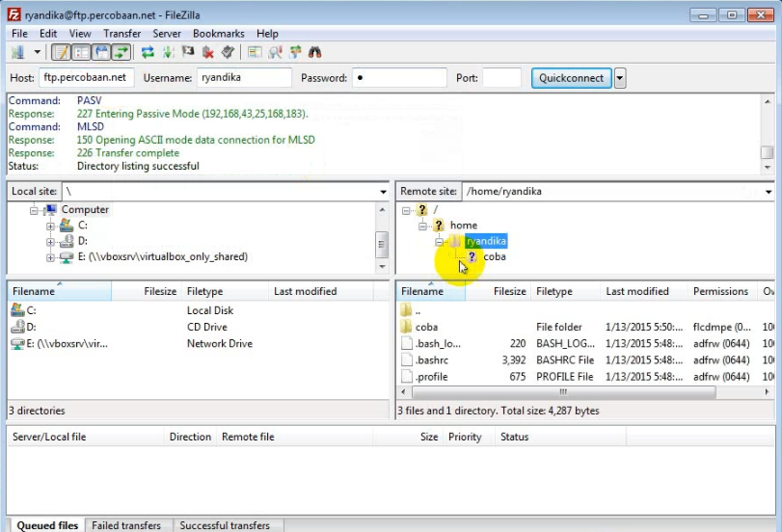Viewport: 782px width, 532px height.
Task: Open the Site Manager dropdown arrow
Action: (x=37, y=52)
